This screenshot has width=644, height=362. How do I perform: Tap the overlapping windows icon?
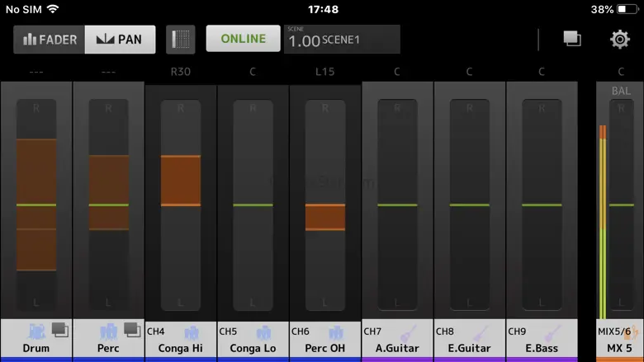pyautogui.click(x=572, y=39)
